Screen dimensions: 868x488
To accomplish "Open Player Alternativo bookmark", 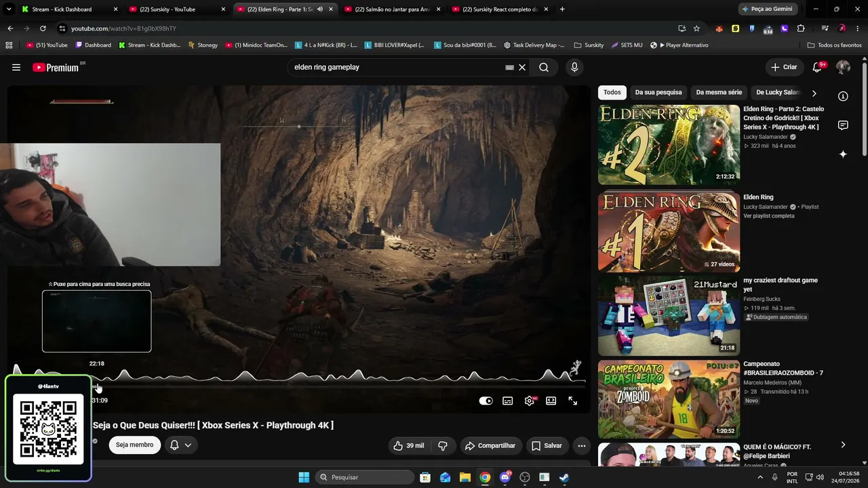I will click(x=679, y=45).
